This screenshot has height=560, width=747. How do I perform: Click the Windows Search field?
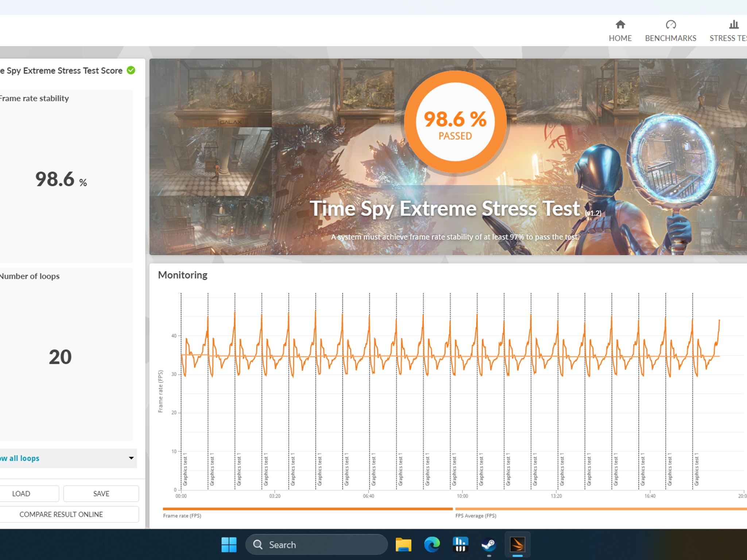coord(317,544)
